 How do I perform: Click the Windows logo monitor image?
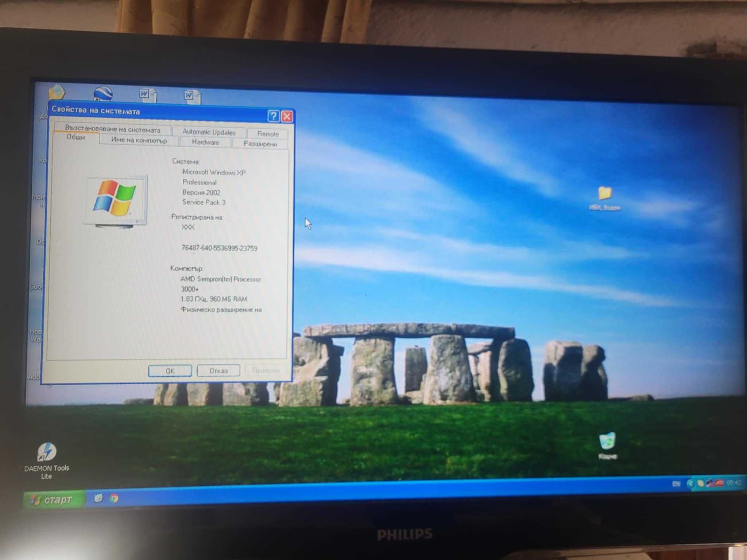116,202
